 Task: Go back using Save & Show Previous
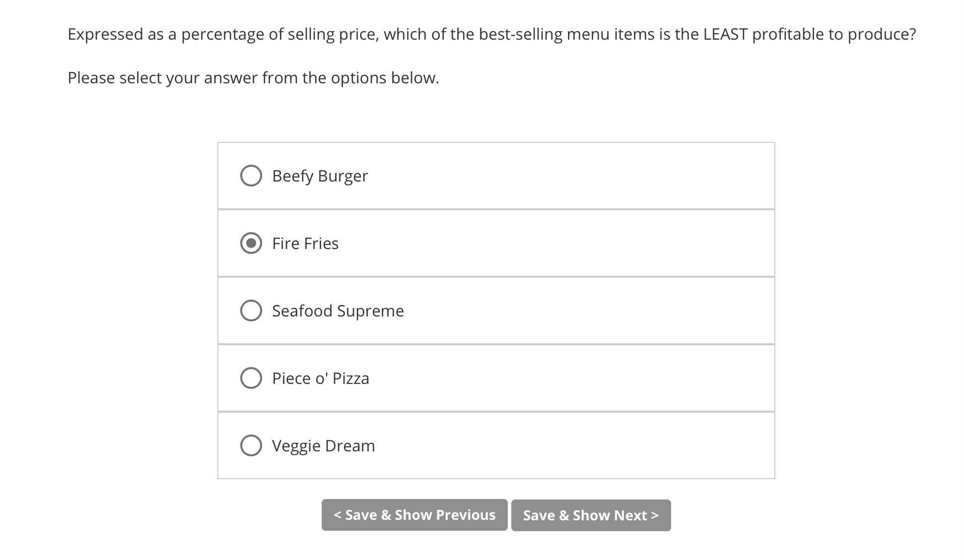click(x=414, y=515)
